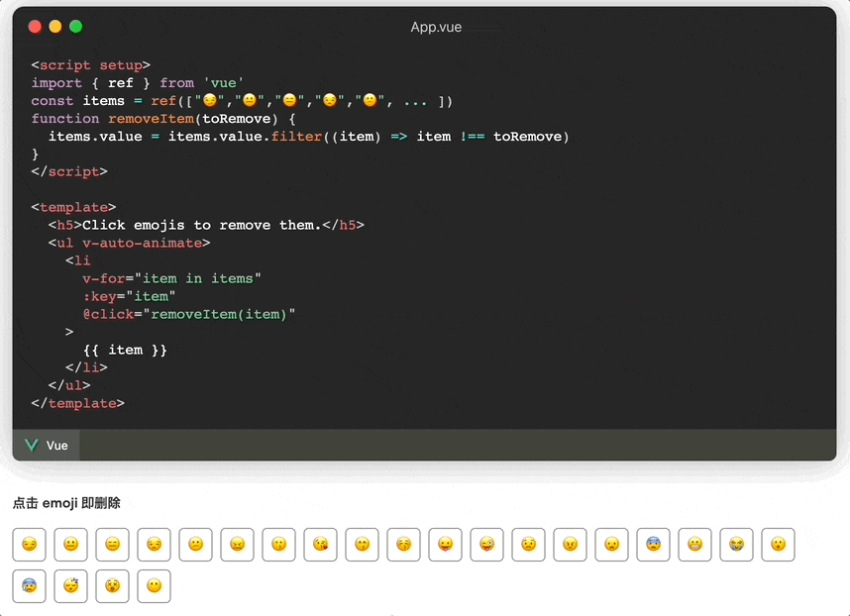Click the App.vue window title
The width and height of the screenshot is (850, 616).
pyautogui.click(x=436, y=27)
